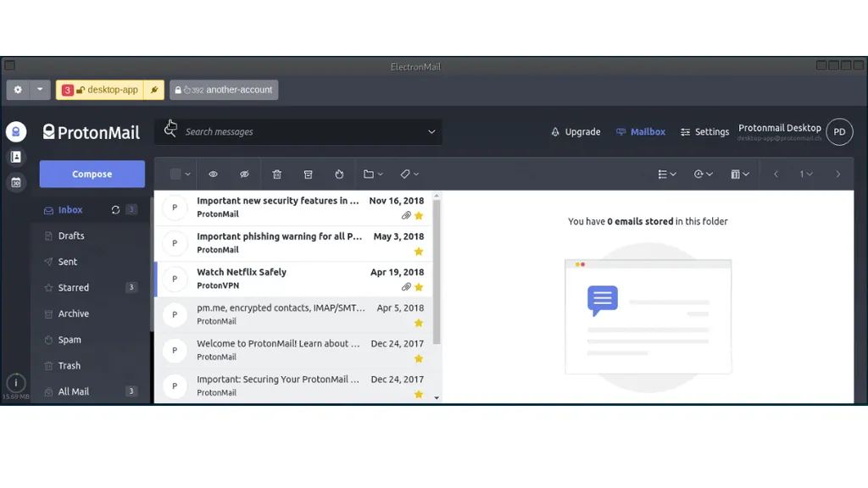Click attachment icon on Nov 16, 2018 email
The width and height of the screenshot is (868, 488).
click(x=406, y=216)
